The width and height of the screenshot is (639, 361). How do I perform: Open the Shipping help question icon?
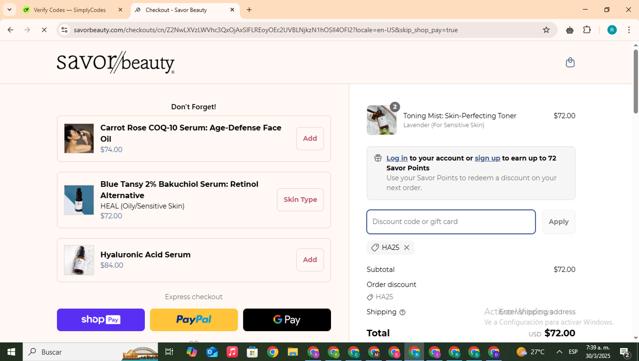402,312
